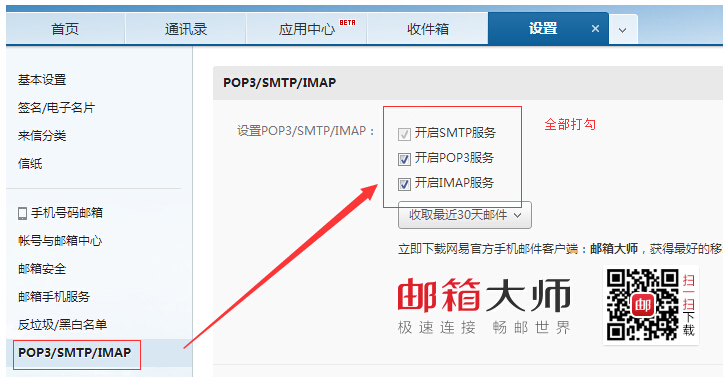Image resolution: width=726 pixels, height=377 pixels.
Task: Click the BETA badge on 应用中心
Action: 347,22
